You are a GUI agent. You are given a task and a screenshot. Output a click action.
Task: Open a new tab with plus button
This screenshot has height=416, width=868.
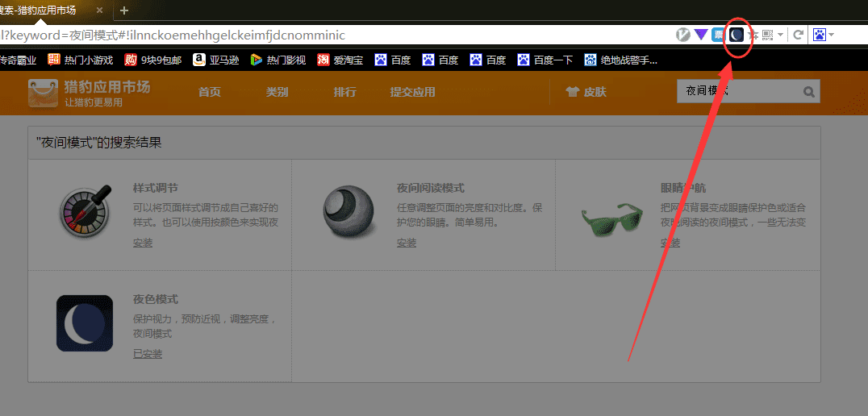coord(124,10)
